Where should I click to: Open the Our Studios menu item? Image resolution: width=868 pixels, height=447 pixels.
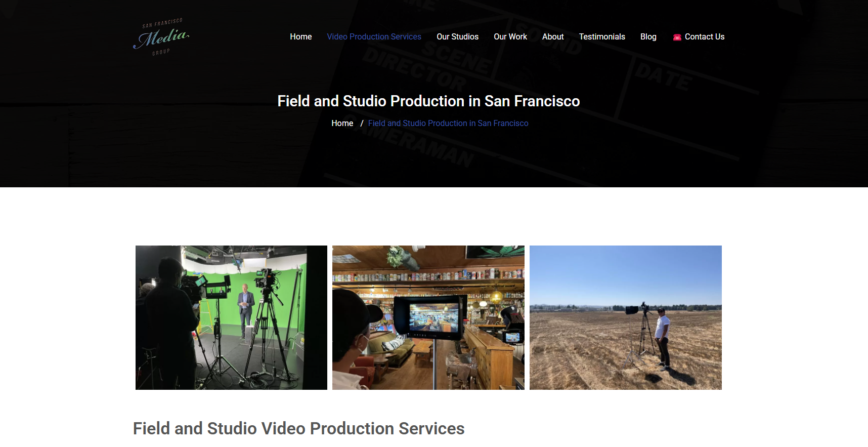pos(457,36)
